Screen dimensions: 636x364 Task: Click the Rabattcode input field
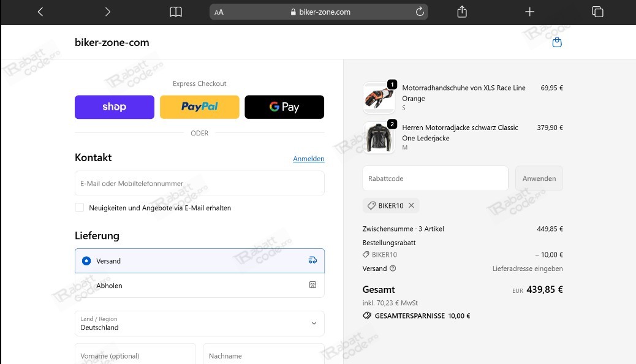pyautogui.click(x=435, y=178)
